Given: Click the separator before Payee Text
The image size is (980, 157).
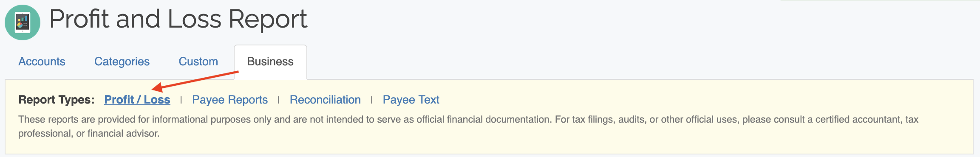Looking at the screenshot, I should coord(371,100).
